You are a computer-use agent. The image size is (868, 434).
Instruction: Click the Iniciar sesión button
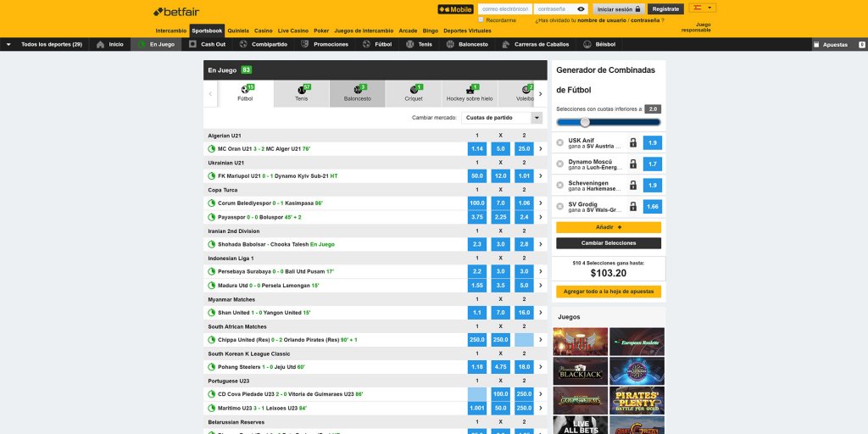tap(619, 8)
